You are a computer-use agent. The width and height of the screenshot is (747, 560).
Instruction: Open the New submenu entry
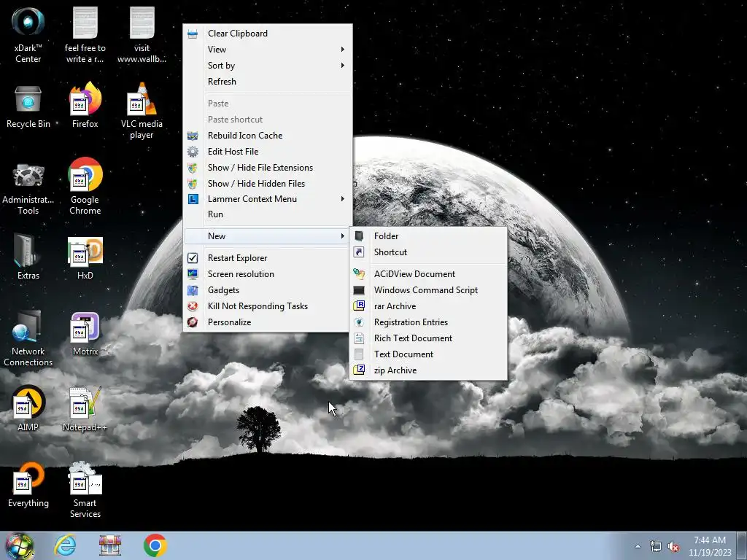click(x=267, y=236)
